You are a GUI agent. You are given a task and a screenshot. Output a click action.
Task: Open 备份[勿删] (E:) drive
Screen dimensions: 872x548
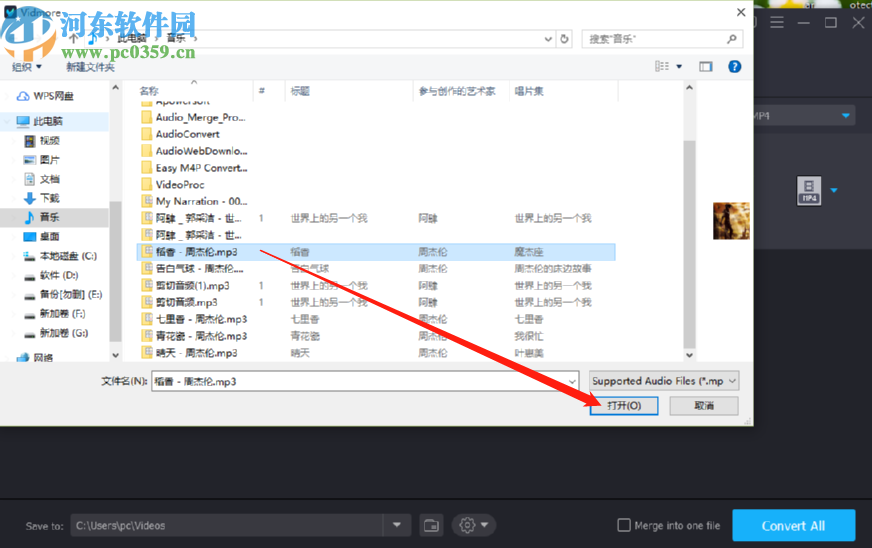click(71, 294)
